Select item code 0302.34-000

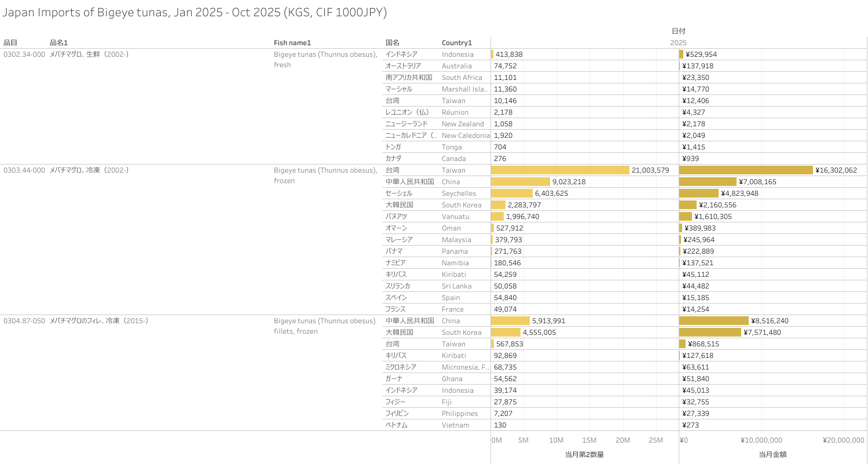[24, 54]
